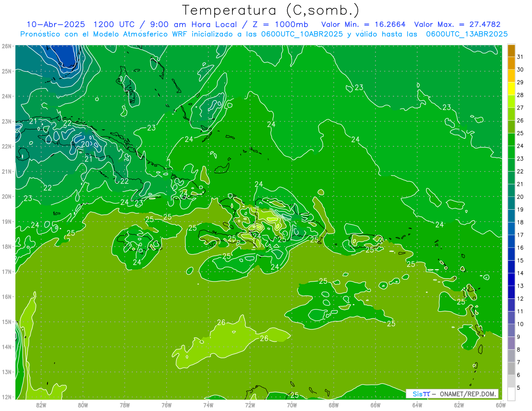
Task: Click the legend value '29'
Action: (520, 82)
